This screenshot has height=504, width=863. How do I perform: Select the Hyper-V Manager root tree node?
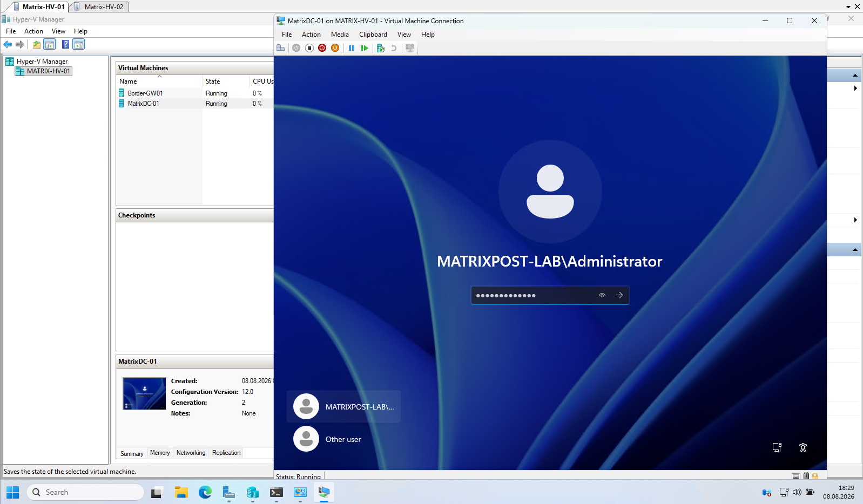(37, 62)
